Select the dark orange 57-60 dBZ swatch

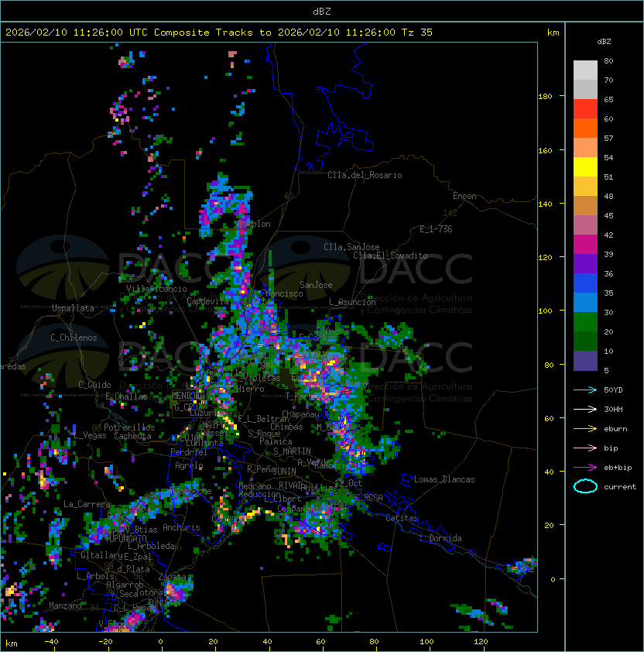(585, 128)
